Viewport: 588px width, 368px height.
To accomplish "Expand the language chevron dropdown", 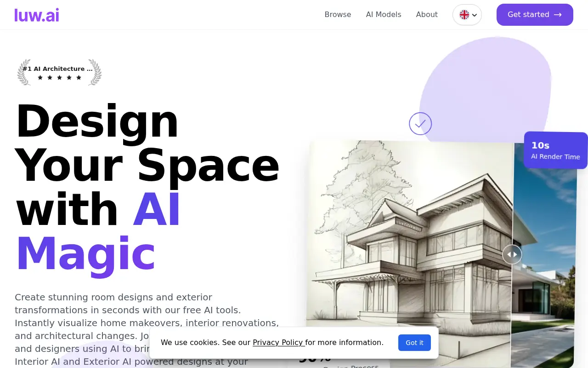I will (x=475, y=15).
